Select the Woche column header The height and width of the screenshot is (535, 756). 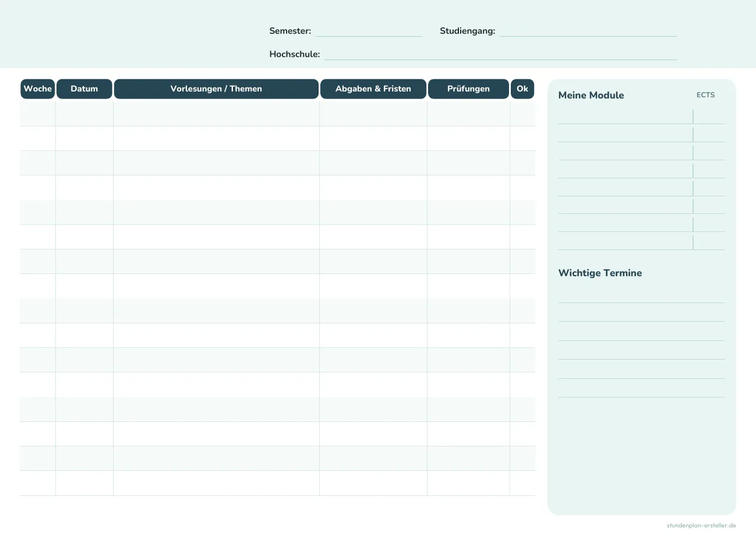pos(38,89)
